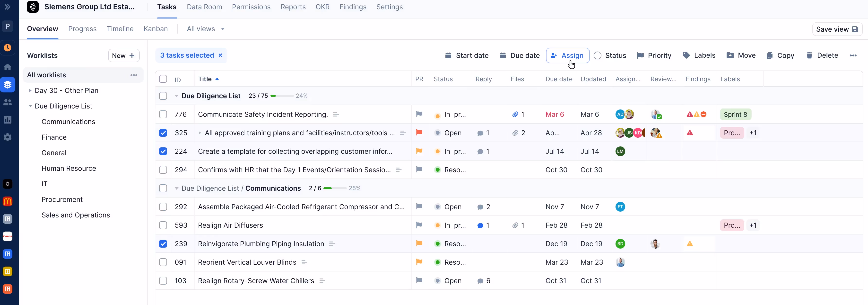Uncheck the checkbox for task 224
868x305 pixels.
click(163, 151)
